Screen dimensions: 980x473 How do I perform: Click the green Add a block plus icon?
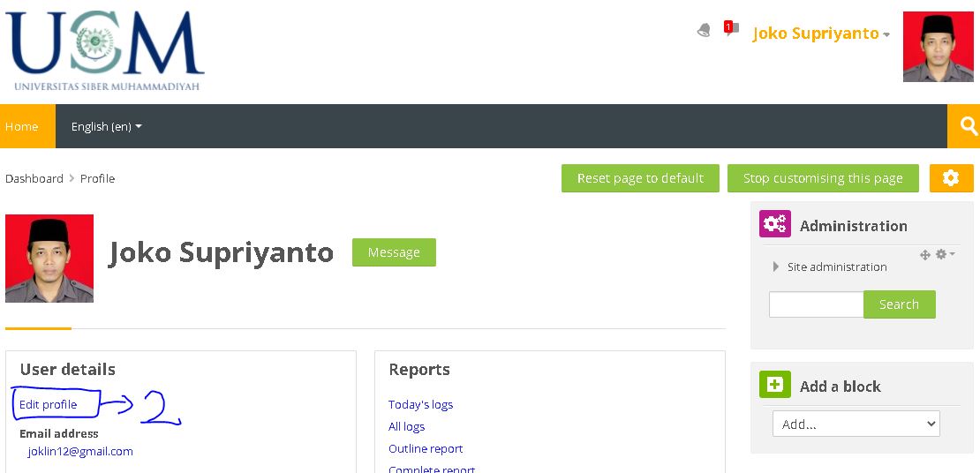[x=775, y=385]
